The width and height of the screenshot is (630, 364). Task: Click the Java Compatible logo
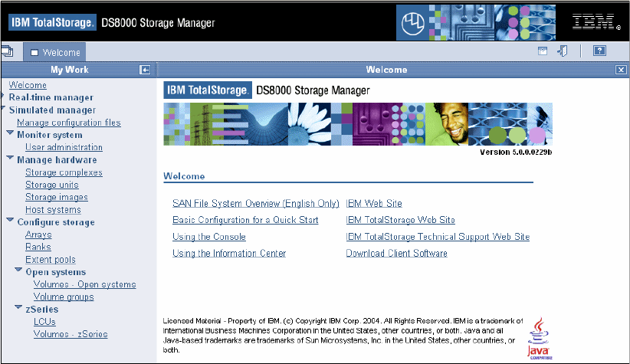click(x=540, y=338)
